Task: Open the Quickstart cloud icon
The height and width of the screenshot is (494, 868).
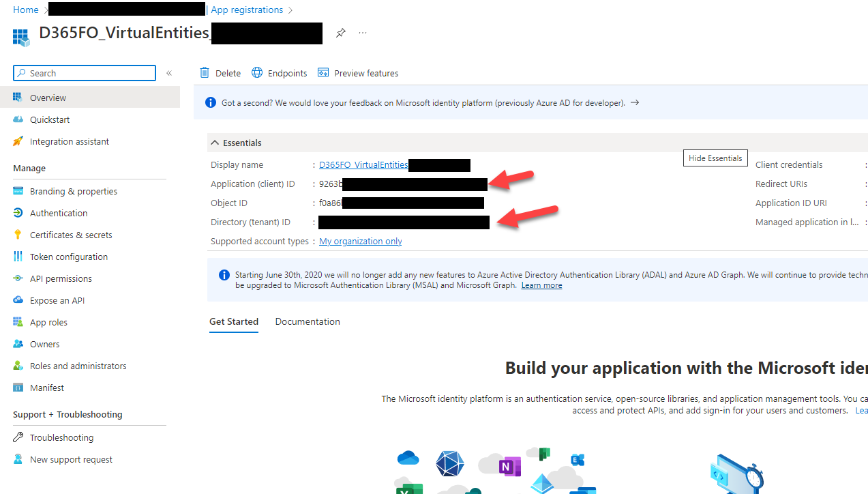Action: coord(18,119)
